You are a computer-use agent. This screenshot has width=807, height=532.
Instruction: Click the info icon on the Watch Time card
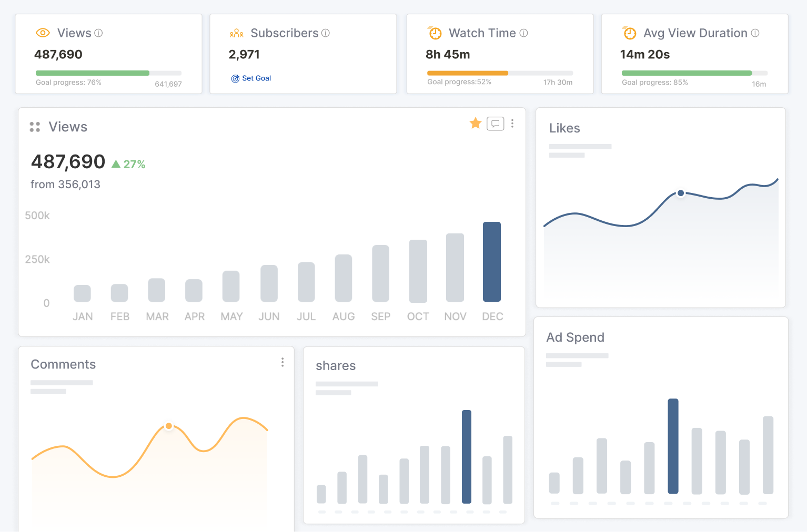[x=524, y=33]
